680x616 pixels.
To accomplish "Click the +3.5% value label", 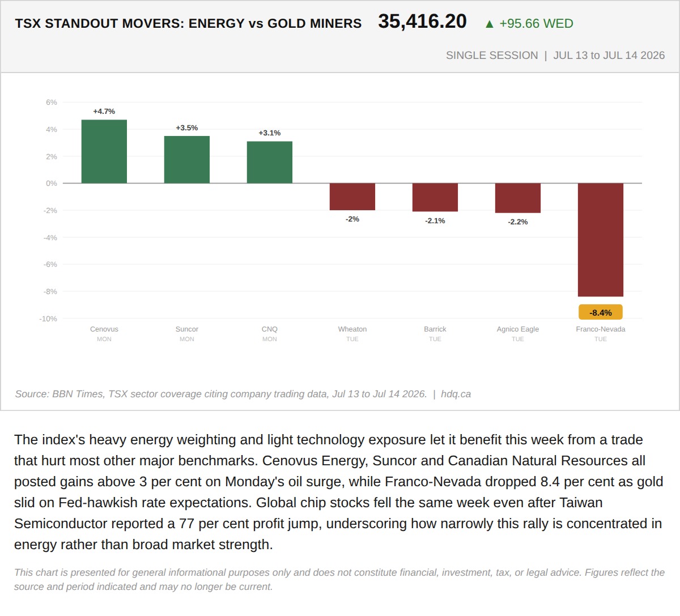I will [x=187, y=128].
